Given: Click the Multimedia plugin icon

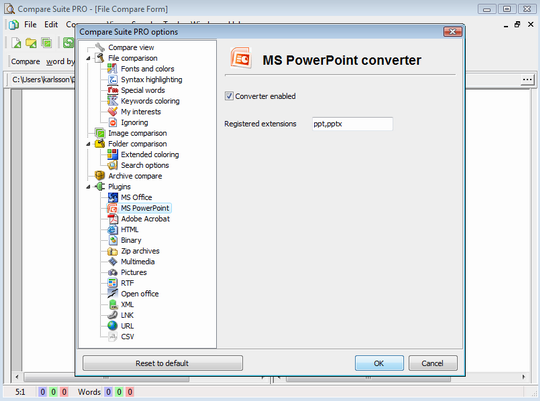Looking at the screenshot, I should pyautogui.click(x=112, y=261).
